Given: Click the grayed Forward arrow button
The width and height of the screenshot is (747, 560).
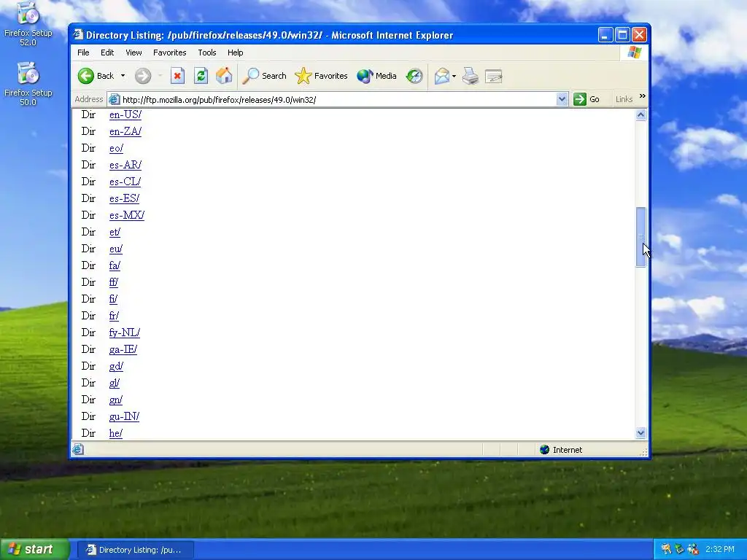Looking at the screenshot, I should [143, 76].
